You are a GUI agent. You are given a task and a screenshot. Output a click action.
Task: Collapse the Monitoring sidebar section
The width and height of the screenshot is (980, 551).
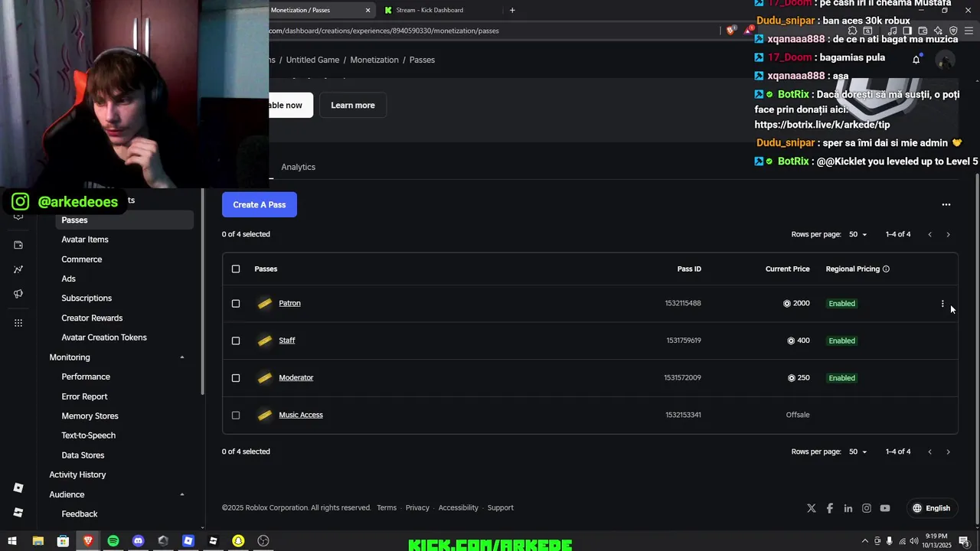pos(182,357)
